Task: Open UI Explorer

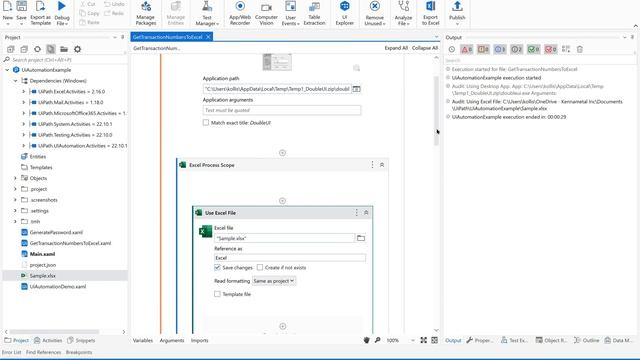Action: point(344,7)
